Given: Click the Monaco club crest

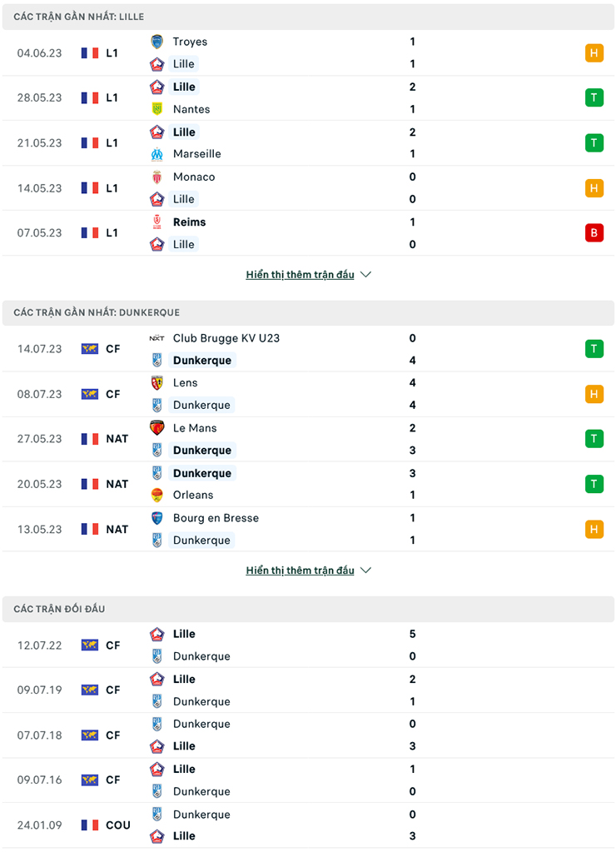Looking at the screenshot, I should coord(156,177).
